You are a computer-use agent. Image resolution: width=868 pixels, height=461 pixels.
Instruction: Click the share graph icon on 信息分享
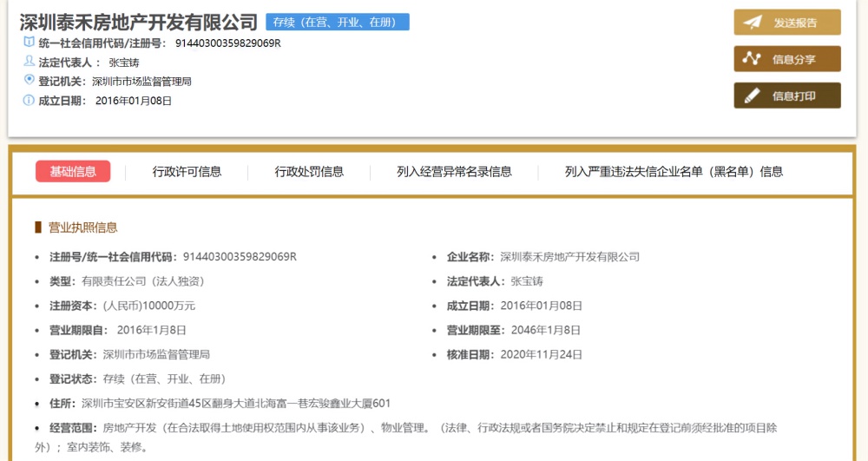tap(751, 59)
